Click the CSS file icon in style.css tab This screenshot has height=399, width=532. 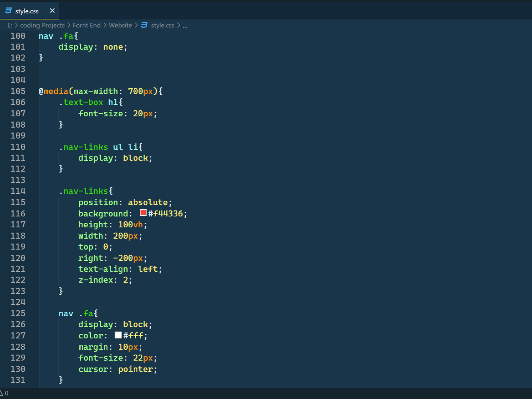point(9,11)
